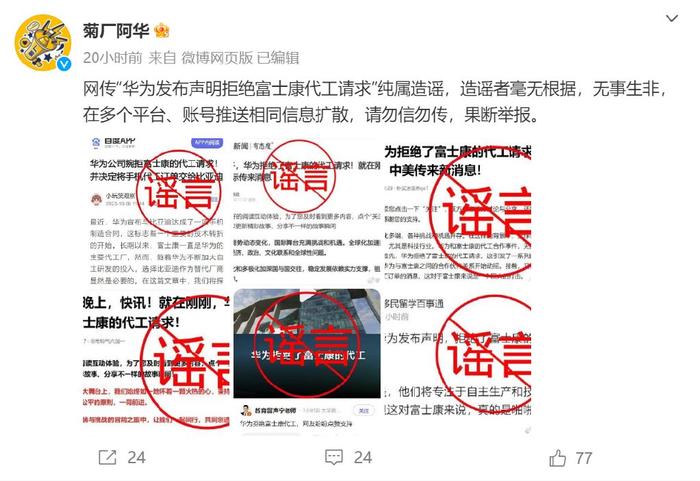Open thumbnail titled 中美传来新消息
Image resolution: width=700 pixels, height=481 pixels.
pyautogui.click(x=458, y=211)
